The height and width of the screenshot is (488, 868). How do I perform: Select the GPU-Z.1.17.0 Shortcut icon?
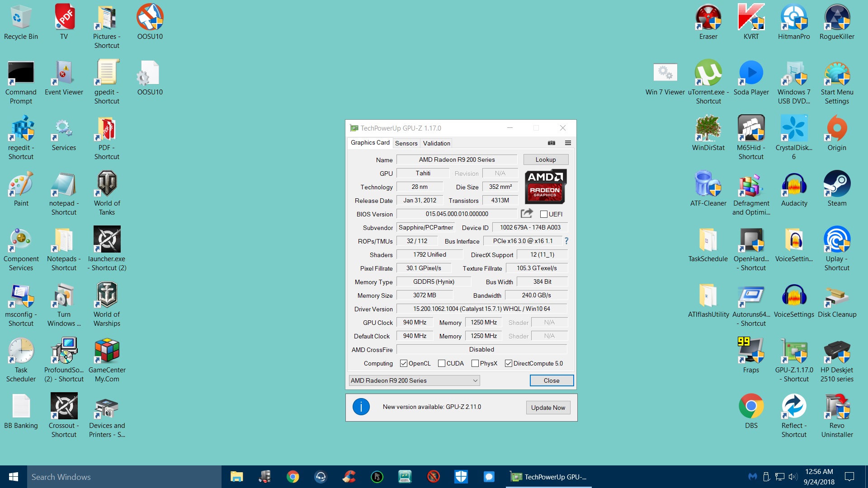794,360
